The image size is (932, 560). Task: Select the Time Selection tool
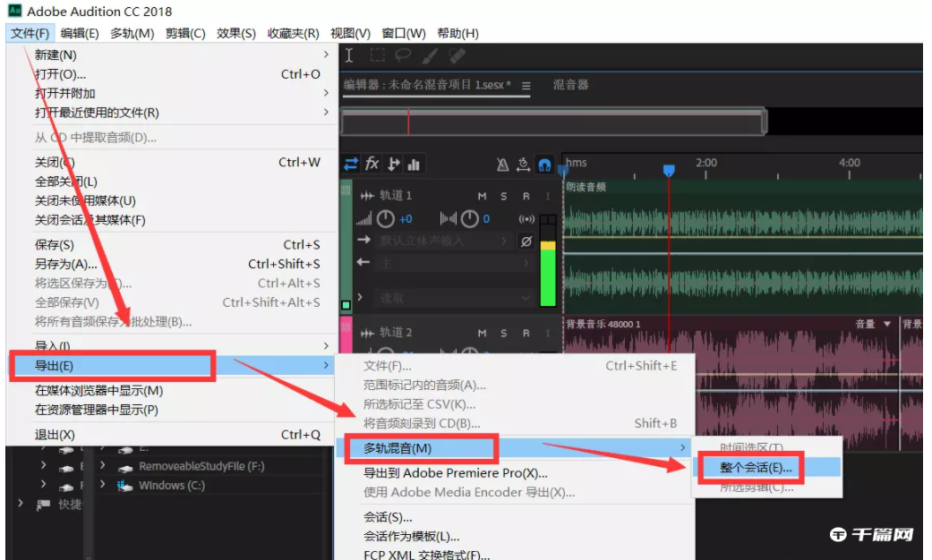[x=350, y=56]
